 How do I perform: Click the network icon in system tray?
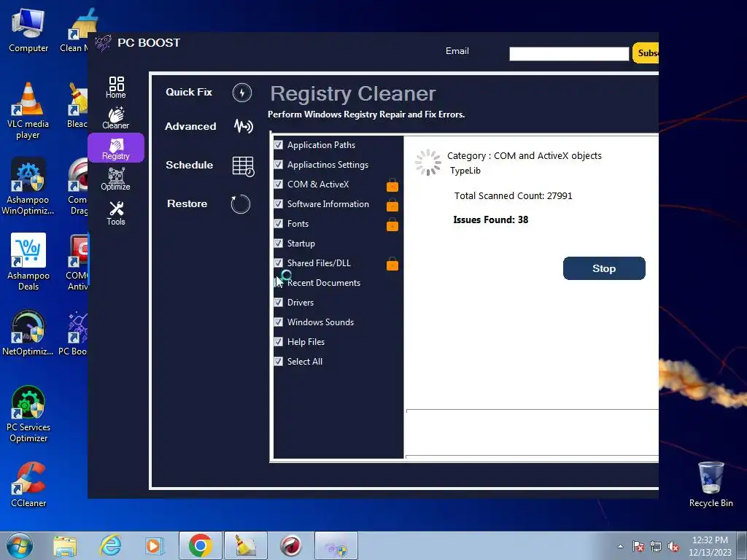[656, 547]
